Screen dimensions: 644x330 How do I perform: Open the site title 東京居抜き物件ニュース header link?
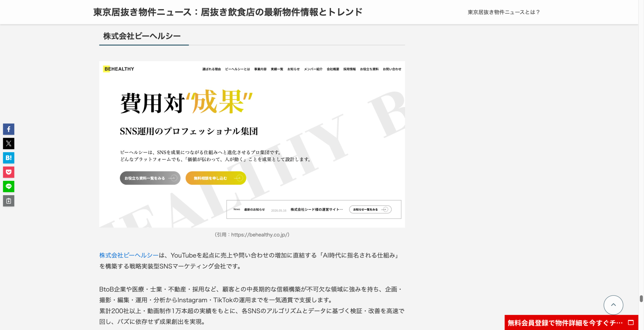tap(228, 12)
